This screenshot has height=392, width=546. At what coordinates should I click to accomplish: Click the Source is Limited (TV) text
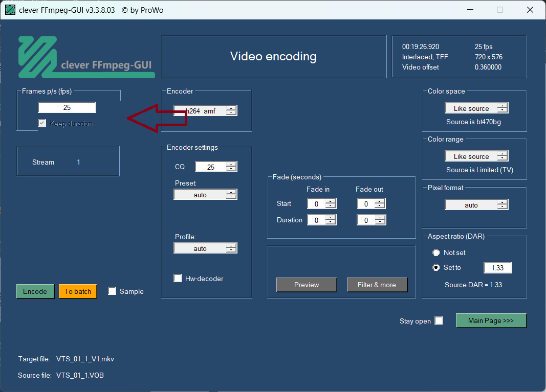(480, 170)
